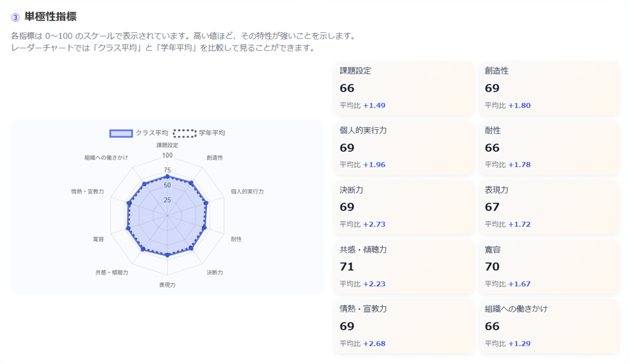The height and width of the screenshot is (364, 630).
Task: Click the 個人的実行力 card title
Action: tap(363, 130)
